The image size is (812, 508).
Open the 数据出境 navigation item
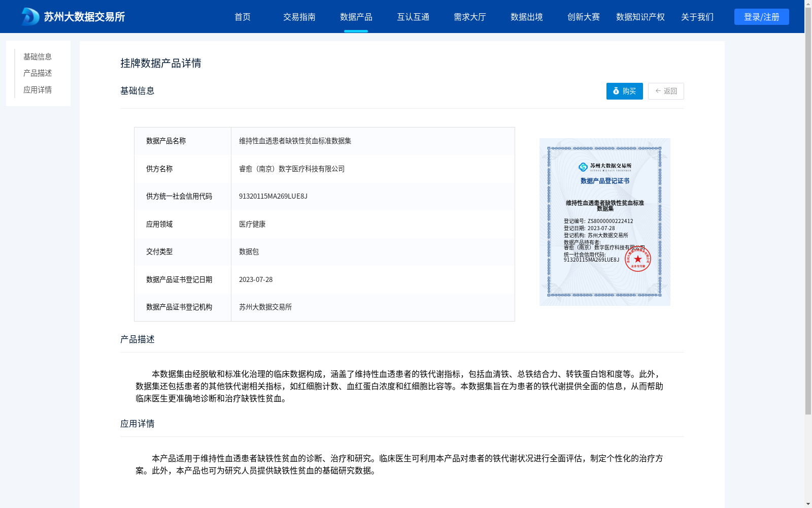[527, 17]
